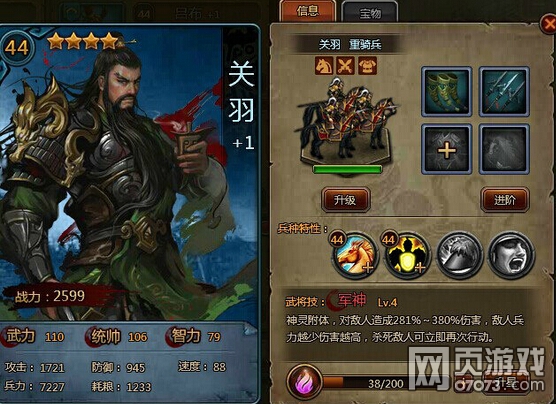Click the armor type icon
Screen dimensions: 556x404
tap(367, 66)
